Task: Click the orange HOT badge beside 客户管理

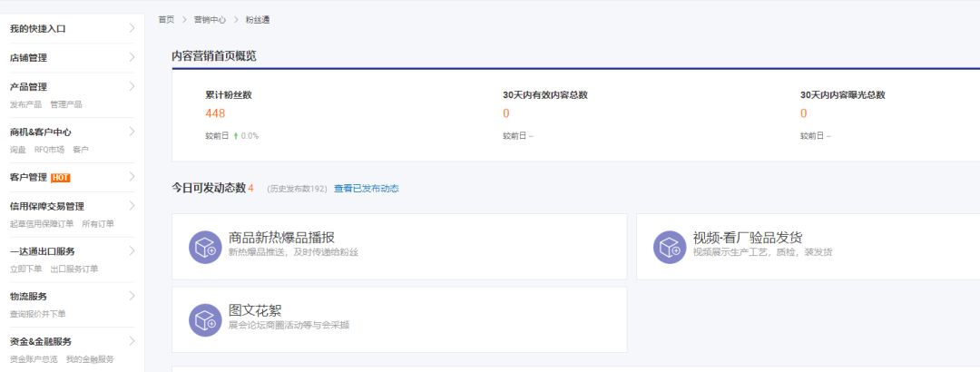Action: click(61, 178)
